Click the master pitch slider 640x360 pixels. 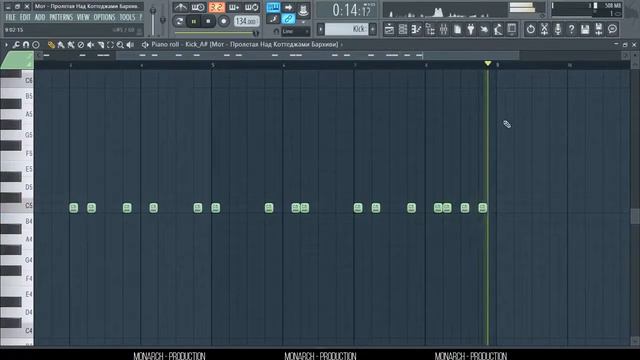[x=163, y=20]
